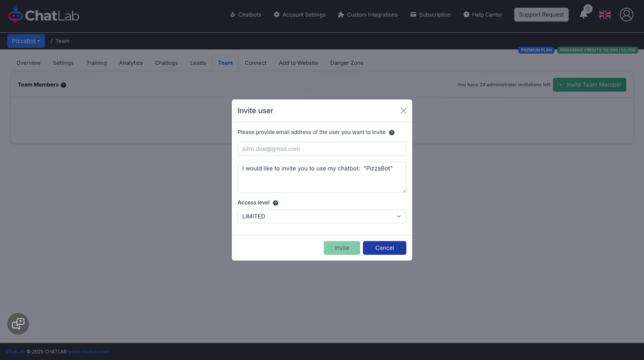Switch to the Analytics tab
Viewport: 644px width, 360px height.
(x=130, y=63)
